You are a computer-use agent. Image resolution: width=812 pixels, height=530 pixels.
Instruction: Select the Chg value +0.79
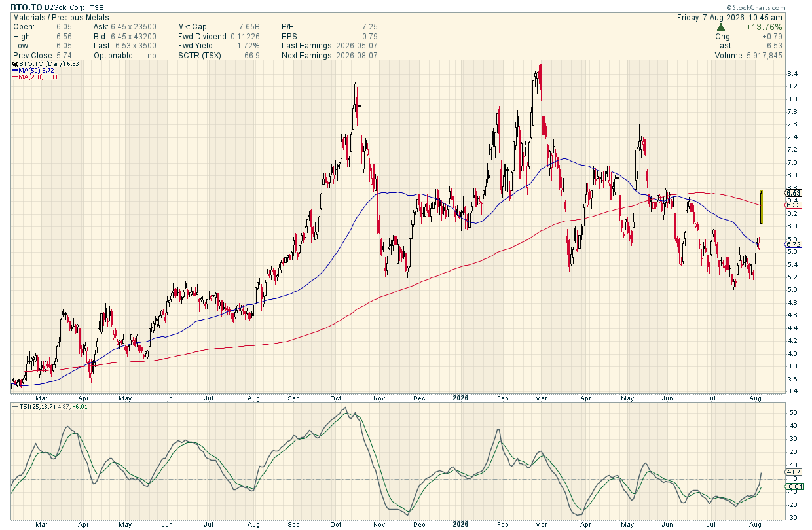pyautogui.click(x=773, y=37)
